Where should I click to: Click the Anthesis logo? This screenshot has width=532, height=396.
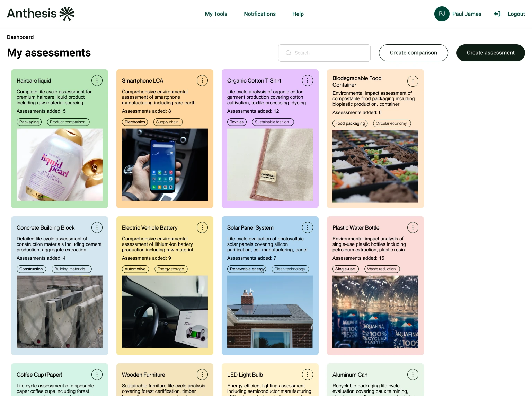tap(41, 14)
